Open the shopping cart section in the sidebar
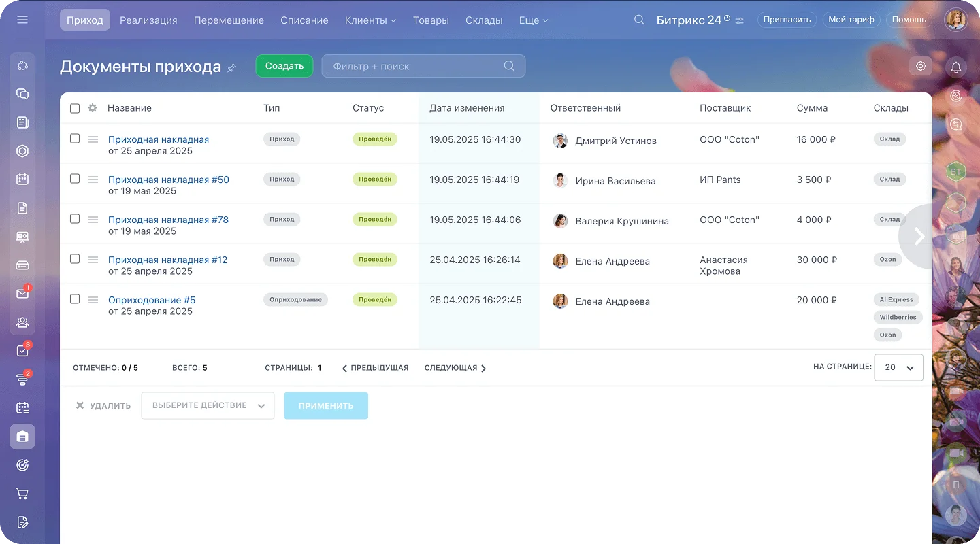The image size is (980, 544). (x=22, y=493)
